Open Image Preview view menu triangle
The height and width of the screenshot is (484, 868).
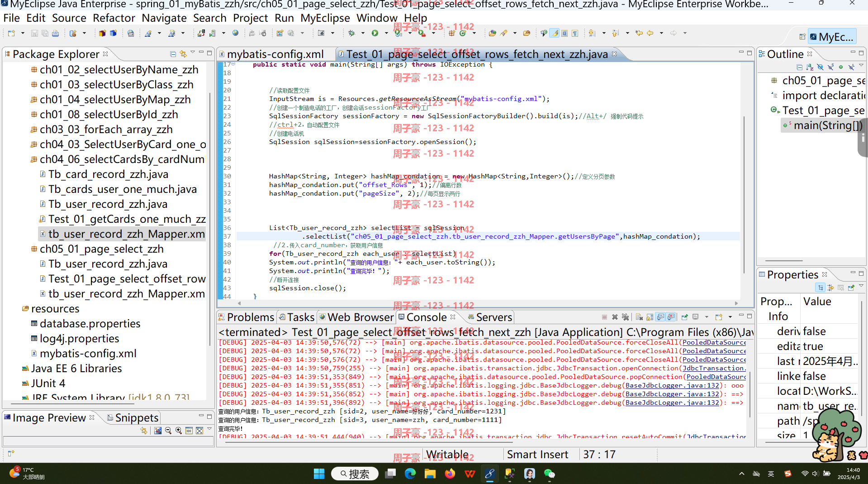pyautogui.click(x=209, y=428)
